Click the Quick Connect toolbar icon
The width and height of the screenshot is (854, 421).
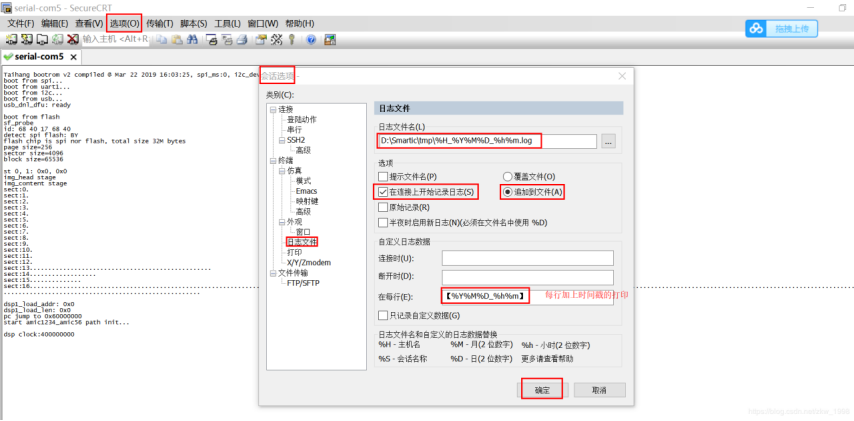pyautogui.click(x=26, y=39)
